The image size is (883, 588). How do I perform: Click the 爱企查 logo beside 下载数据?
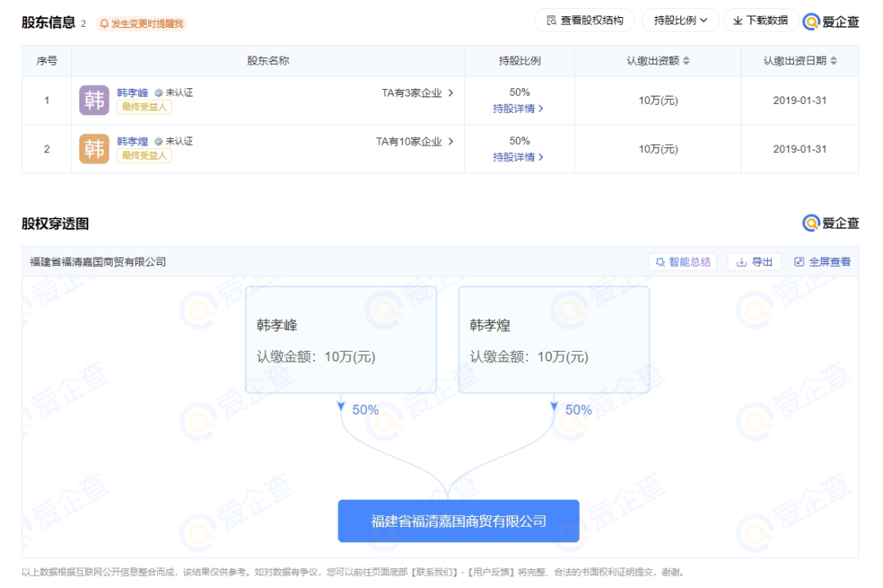pos(831,21)
